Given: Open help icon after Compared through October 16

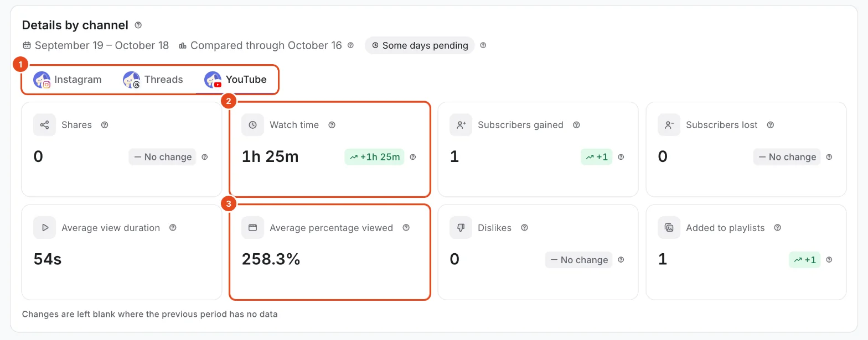Looking at the screenshot, I should point(350,45).
